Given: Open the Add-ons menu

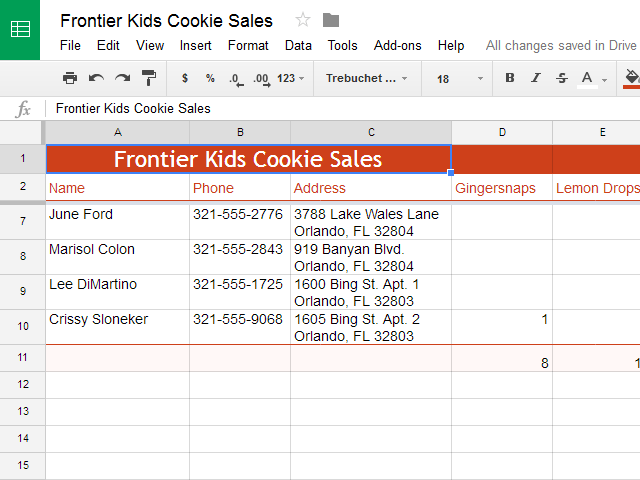Looking at the screenshot, I should point(398,45).
